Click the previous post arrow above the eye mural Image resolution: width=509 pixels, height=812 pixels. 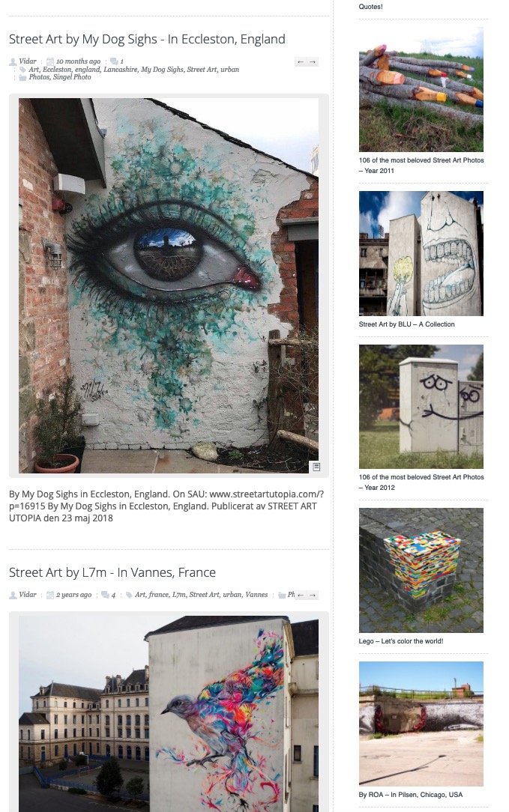(x=301, y=62)
